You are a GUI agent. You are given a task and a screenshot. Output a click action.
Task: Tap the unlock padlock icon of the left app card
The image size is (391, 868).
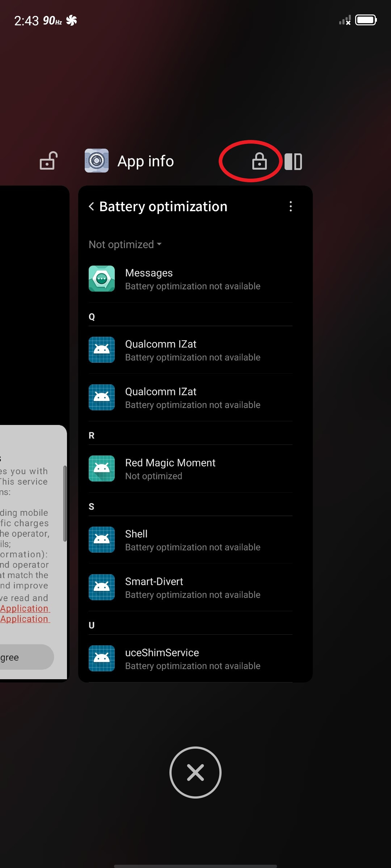[x=49, y=161]
